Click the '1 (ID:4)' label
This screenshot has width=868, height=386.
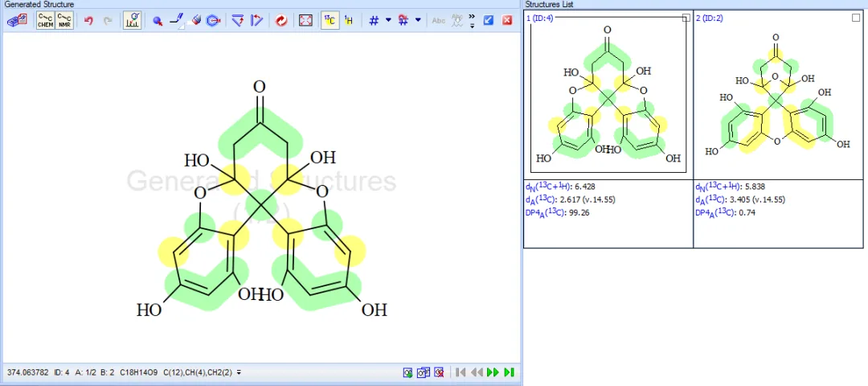click(x=540, y=18)
